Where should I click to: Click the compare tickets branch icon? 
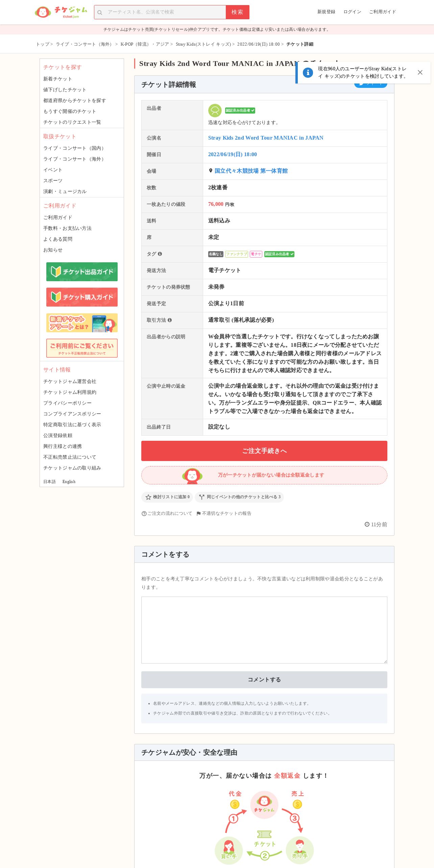tap(202, 497)
